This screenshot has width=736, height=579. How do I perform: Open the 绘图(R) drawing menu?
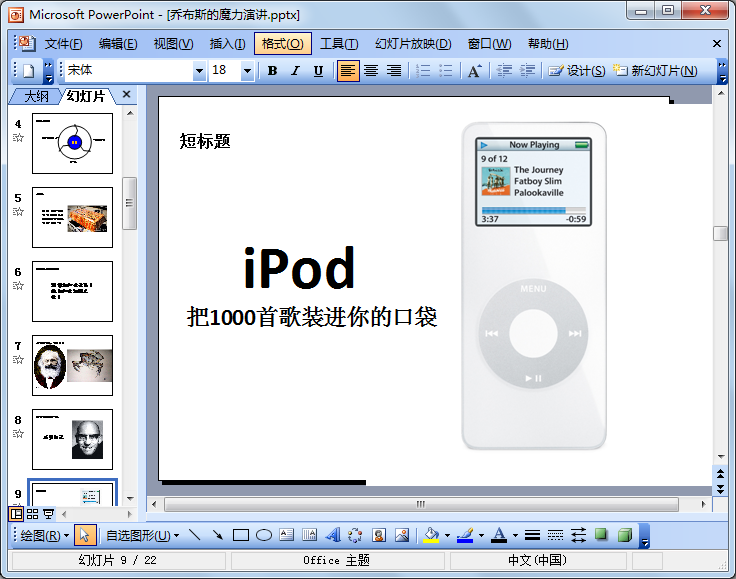[45, 535]
